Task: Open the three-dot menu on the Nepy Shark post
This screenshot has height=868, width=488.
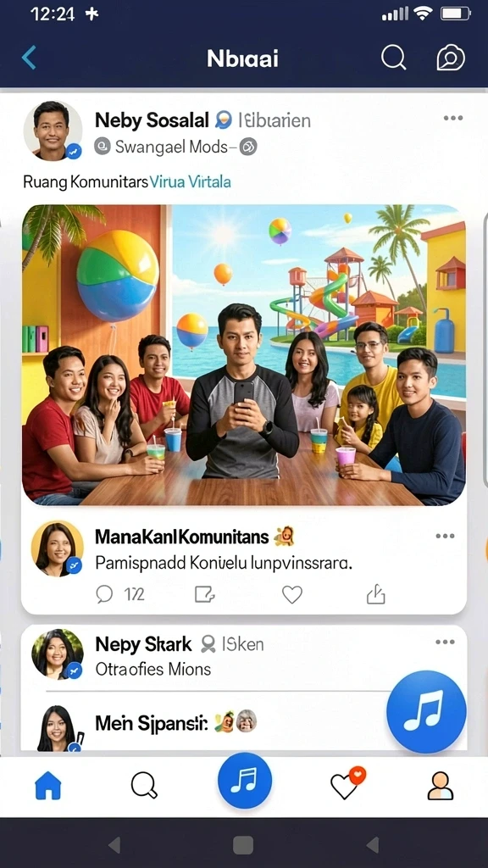Action: pos(445,643)
